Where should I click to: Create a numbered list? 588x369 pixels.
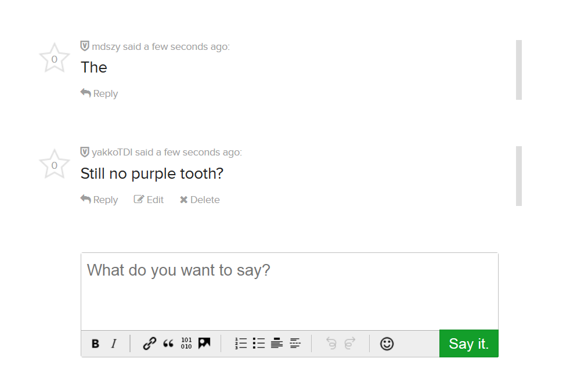point(240,343)
